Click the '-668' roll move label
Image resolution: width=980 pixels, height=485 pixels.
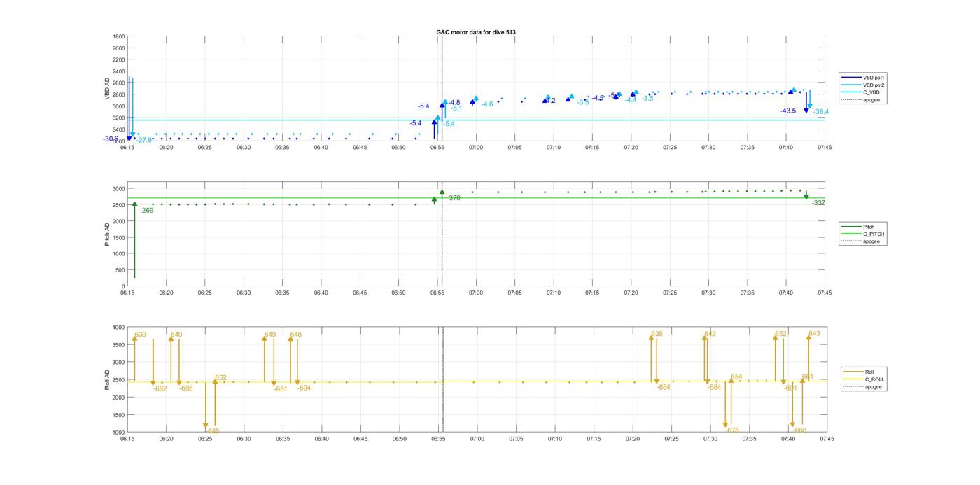(x=800, y=430)
